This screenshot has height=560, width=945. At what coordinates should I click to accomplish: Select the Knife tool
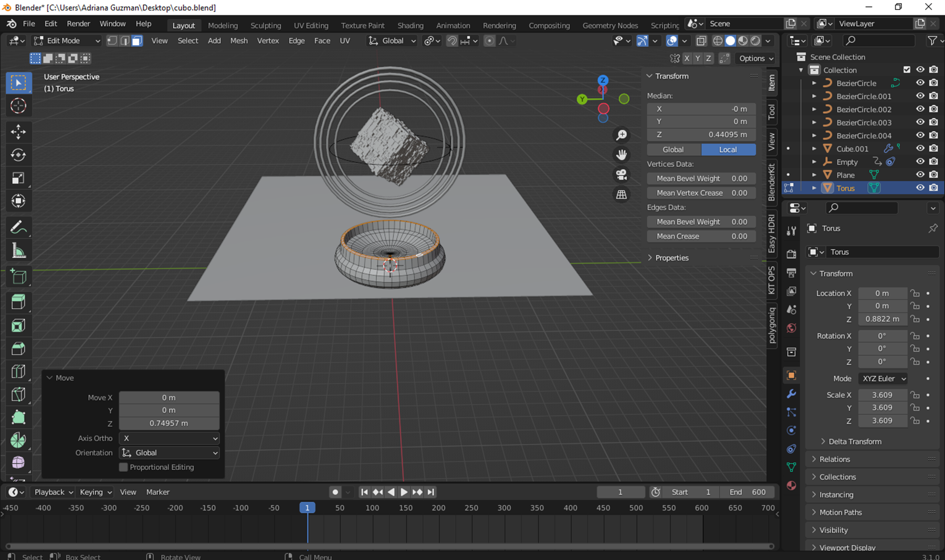pos(18,395)
